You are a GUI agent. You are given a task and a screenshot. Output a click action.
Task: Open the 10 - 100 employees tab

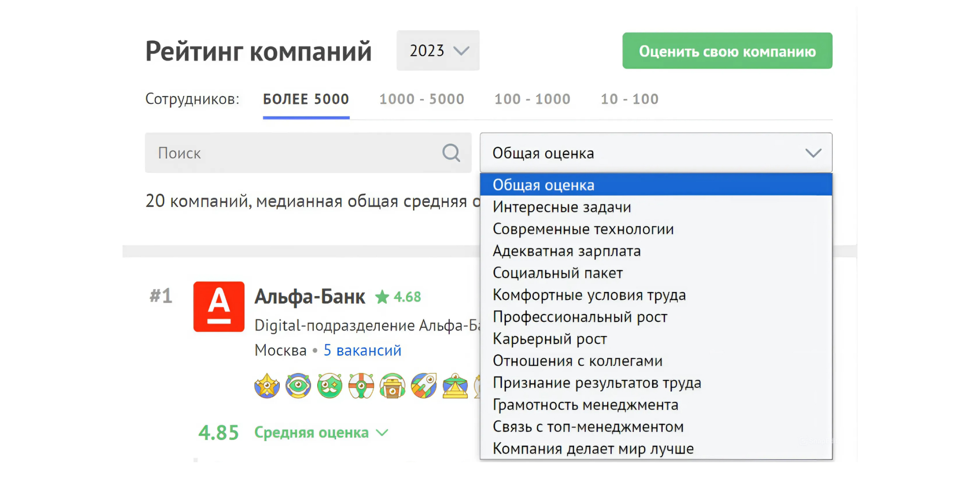point(629,99)
